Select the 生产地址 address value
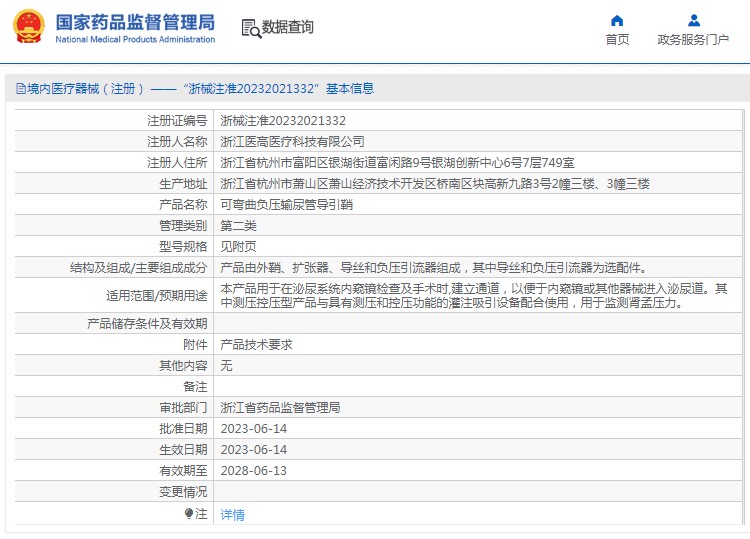Viewport: 750px width, 539px height. point(435,184)
